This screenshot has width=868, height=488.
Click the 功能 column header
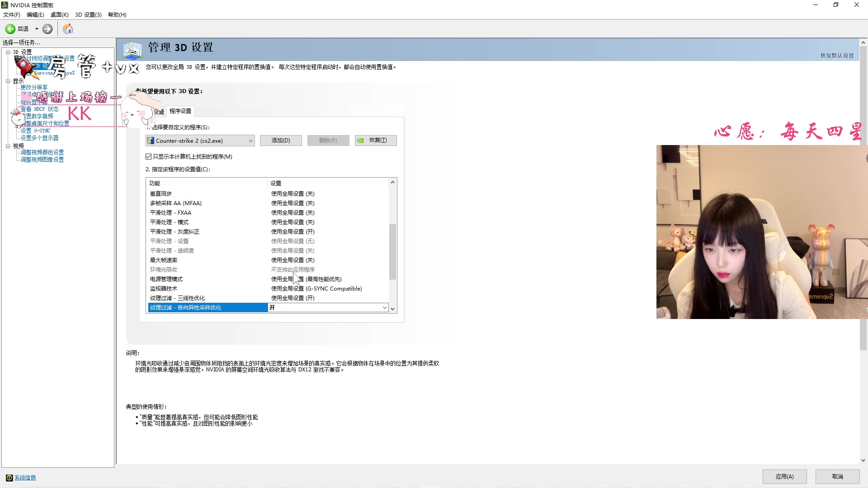tap(208, 183)
